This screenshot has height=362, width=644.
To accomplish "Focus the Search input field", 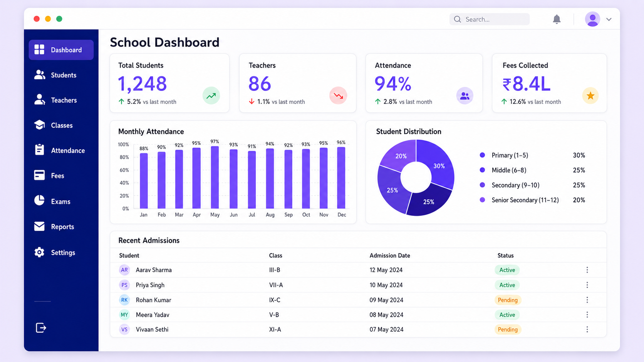I will point(489,19).
